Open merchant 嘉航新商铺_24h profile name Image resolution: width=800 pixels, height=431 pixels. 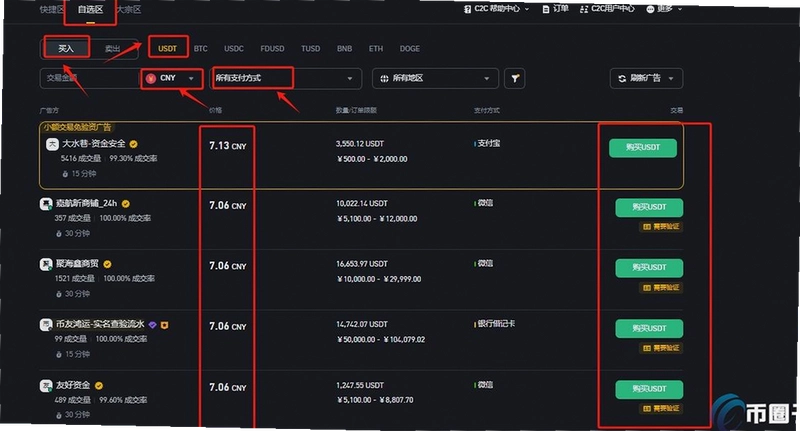(x=86, y=204)
